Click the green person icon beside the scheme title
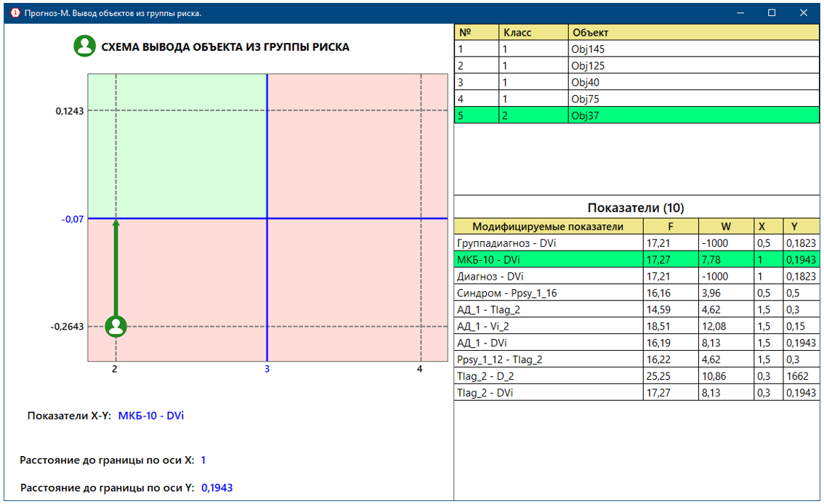This screenshot has width=824, height=504. click(x=85, y=46)
